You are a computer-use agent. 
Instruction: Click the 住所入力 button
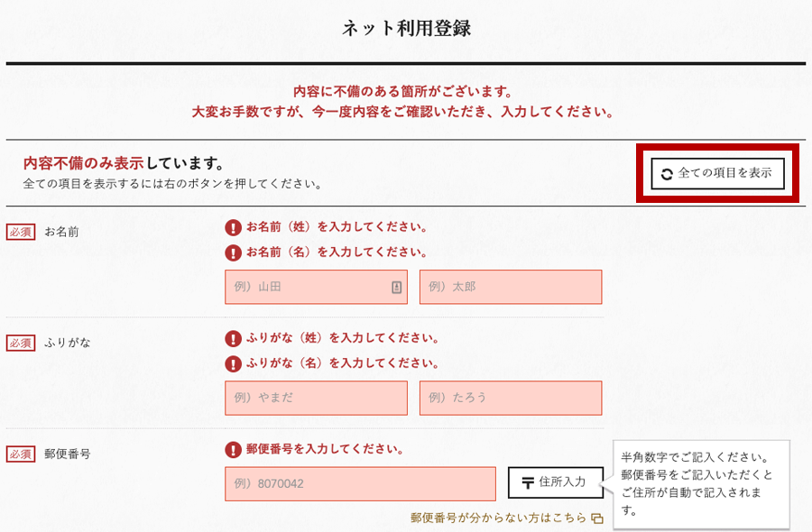click(x=556, y=482)
